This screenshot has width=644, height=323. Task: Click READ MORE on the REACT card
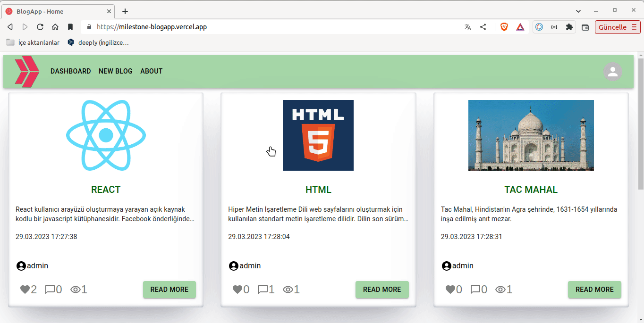(x=169, y=290)
